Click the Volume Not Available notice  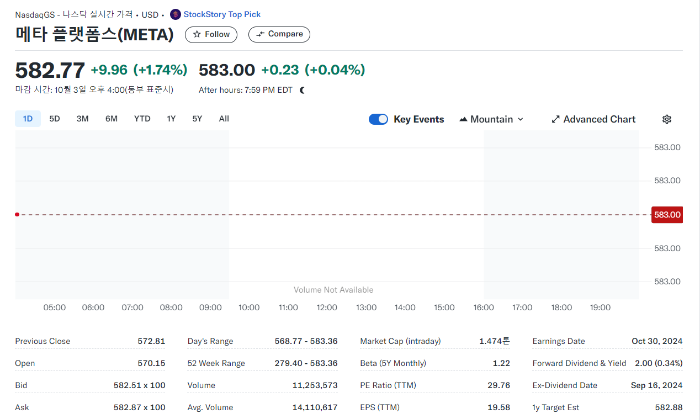(x=333, y=290)
